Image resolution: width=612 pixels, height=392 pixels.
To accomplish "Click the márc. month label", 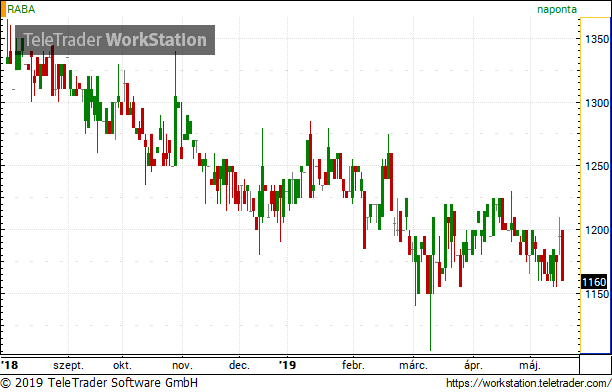I will coord(413,365).
